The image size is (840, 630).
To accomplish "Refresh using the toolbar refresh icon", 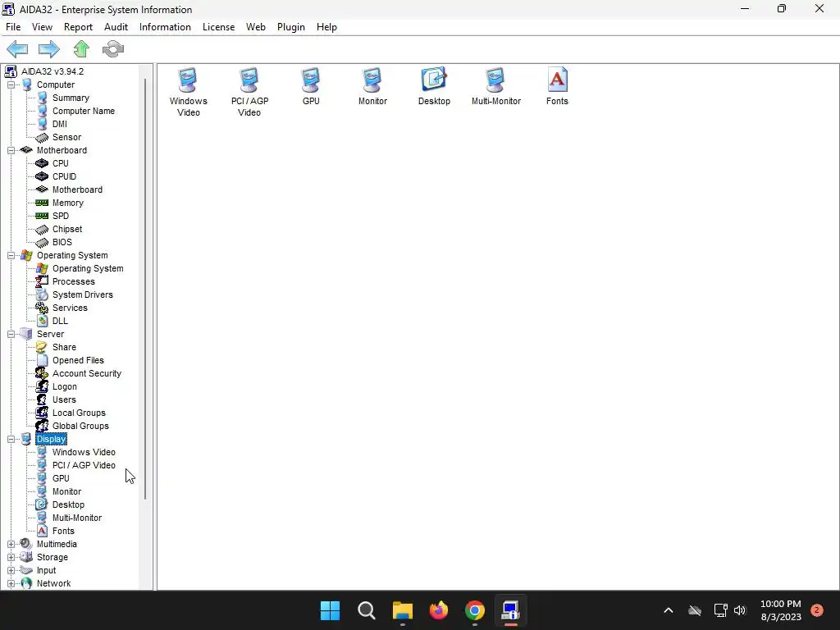I will (x=113, y=49).
